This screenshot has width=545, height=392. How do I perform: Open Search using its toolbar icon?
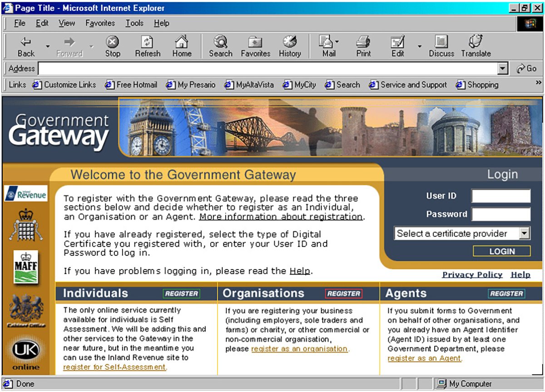220,45
